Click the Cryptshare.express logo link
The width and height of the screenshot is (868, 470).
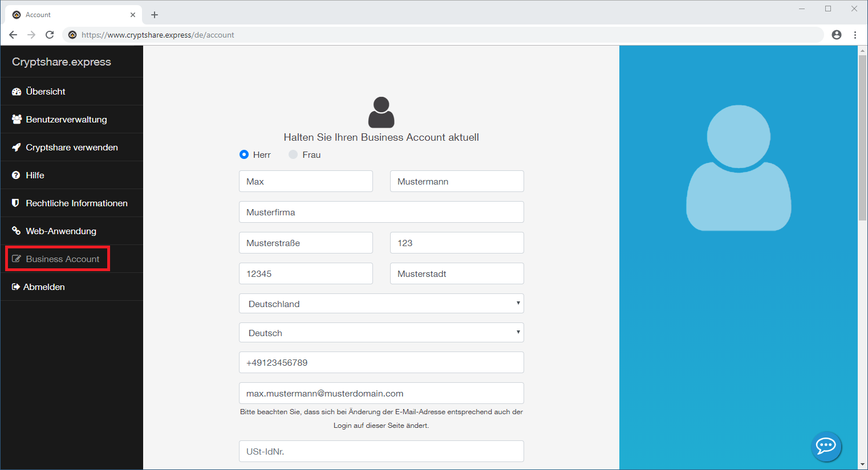(x=62, y=62)
